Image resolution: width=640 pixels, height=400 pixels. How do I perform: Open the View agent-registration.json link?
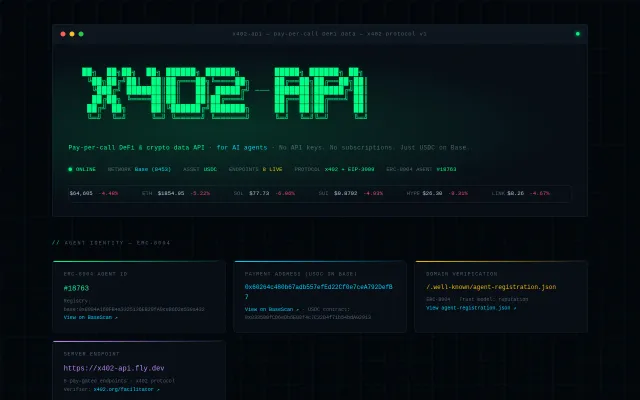point(471,308)
